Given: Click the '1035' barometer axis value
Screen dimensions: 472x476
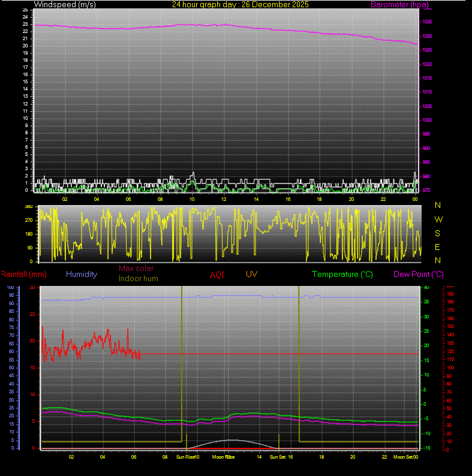Looking at the screenshot, I should tap(427, 22).
